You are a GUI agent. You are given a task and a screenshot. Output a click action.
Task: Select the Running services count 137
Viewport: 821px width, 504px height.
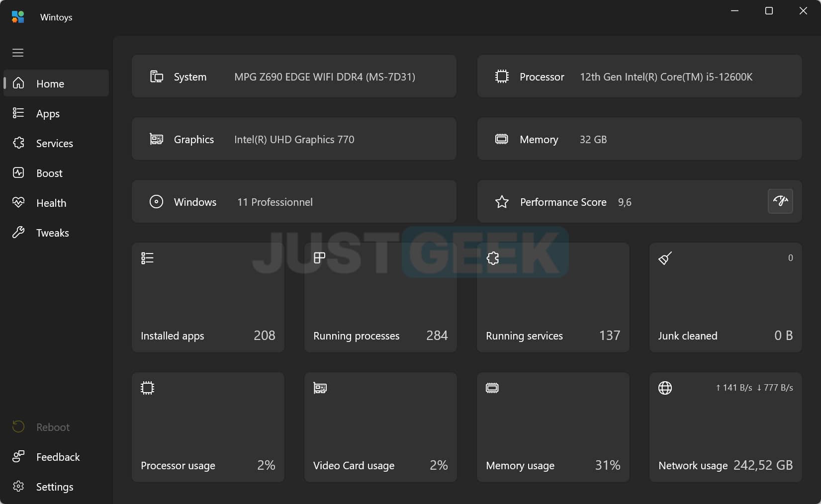tap(609, 336)
